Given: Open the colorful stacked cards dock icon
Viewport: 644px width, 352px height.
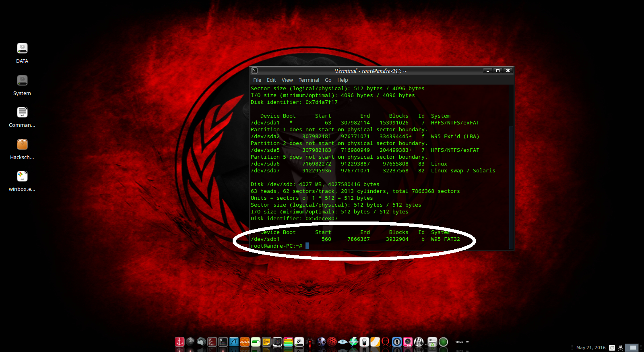Looking at the screenshot, I should click(288, 342).
